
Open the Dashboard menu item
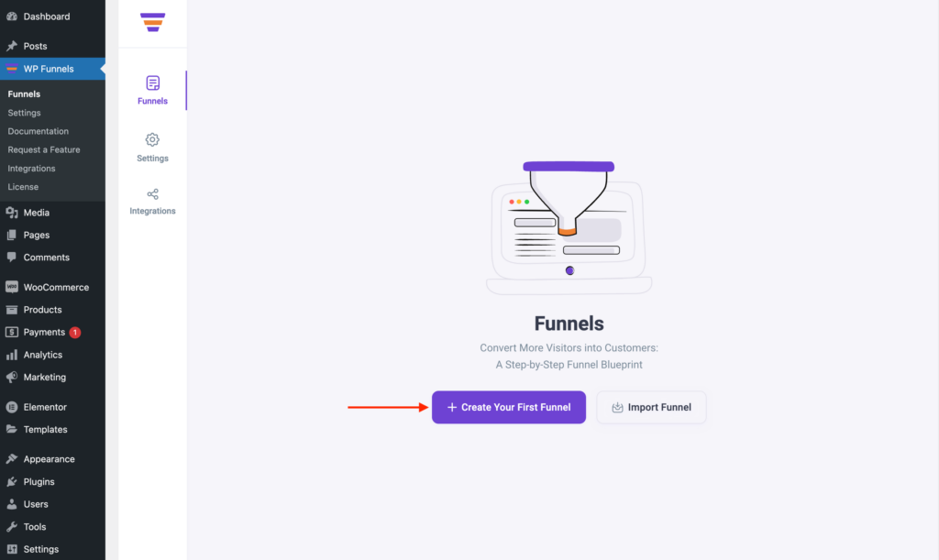click(46, 16)
